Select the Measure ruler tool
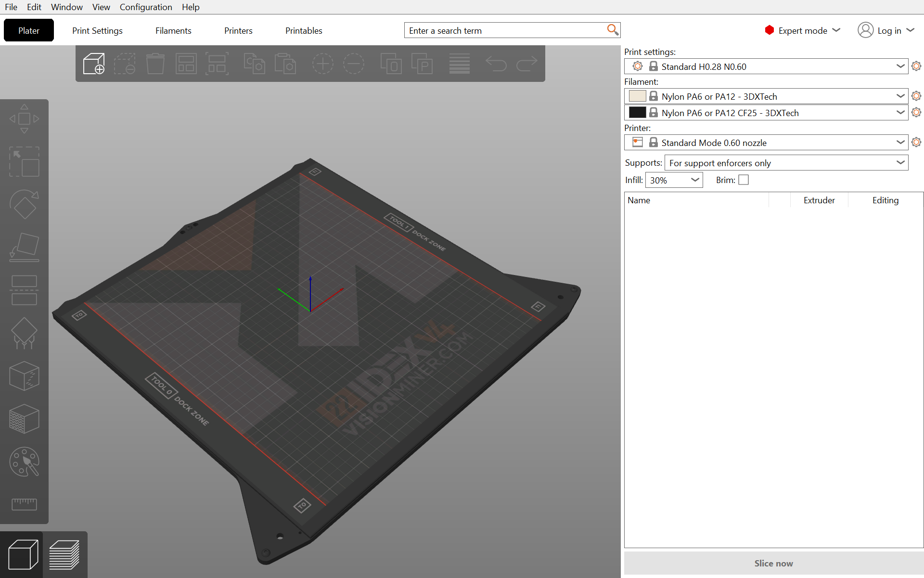This screenshot has width=924, height=578. click(x=24, y=504)
